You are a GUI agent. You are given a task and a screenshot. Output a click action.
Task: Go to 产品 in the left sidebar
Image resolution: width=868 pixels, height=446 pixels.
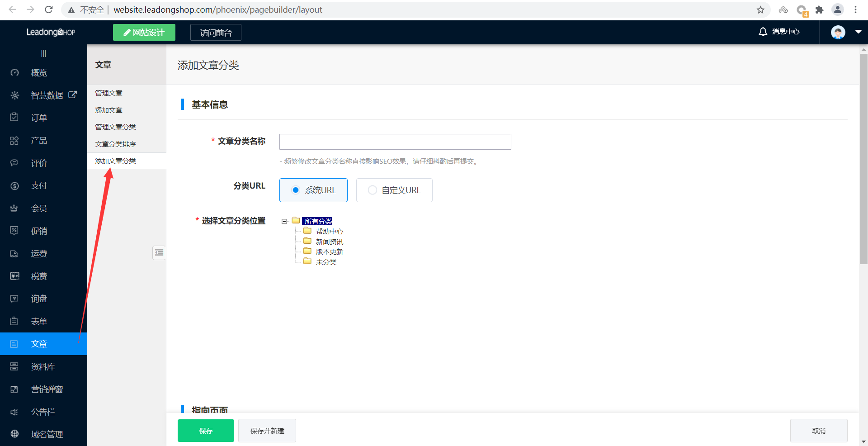[x=39, y=141]
